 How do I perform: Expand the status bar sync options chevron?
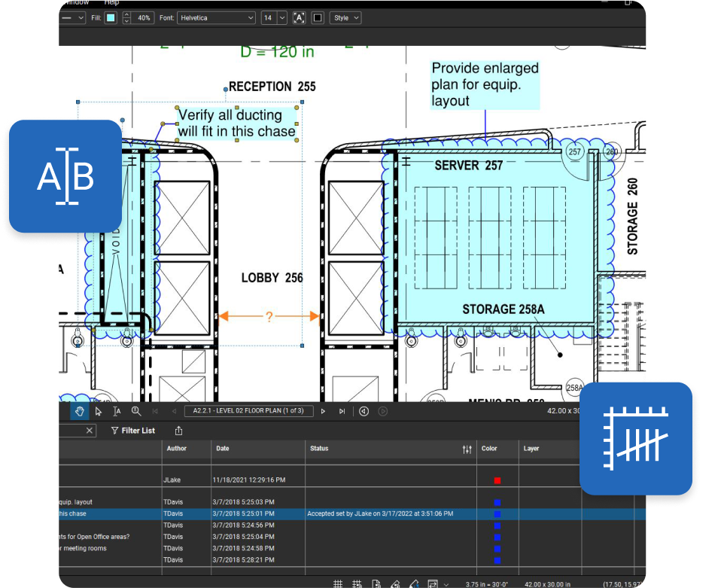click(x=446, y=584)
